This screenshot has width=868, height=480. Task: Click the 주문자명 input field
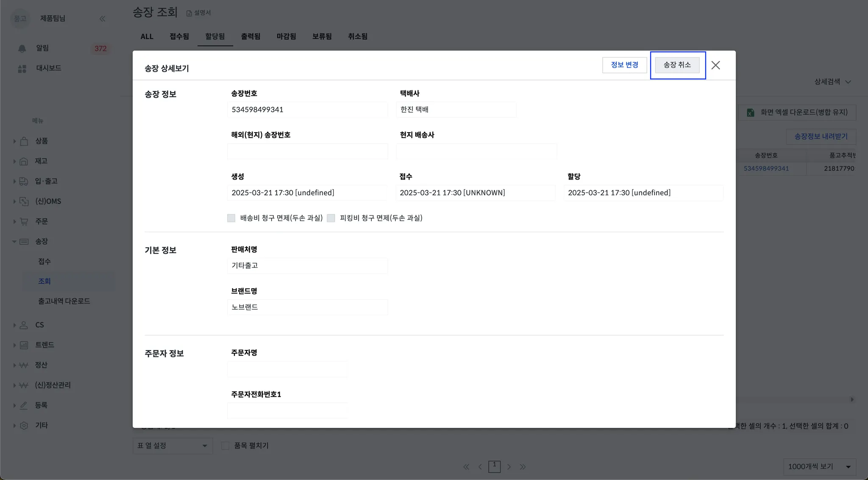pos(287,369)
